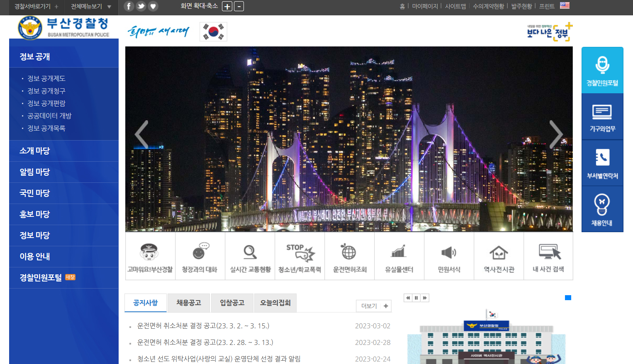Click the blue banner indicator dot

point(568,298)
